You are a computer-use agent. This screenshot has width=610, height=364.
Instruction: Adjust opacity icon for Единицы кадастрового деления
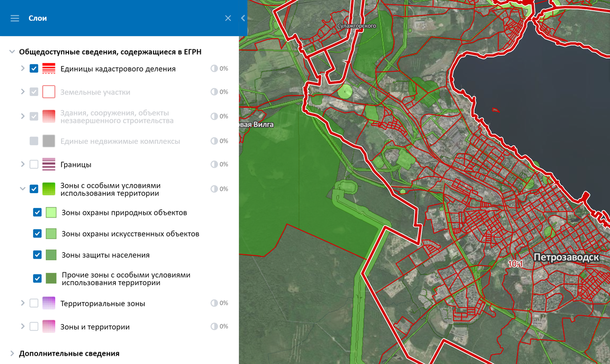pos(214,69)
